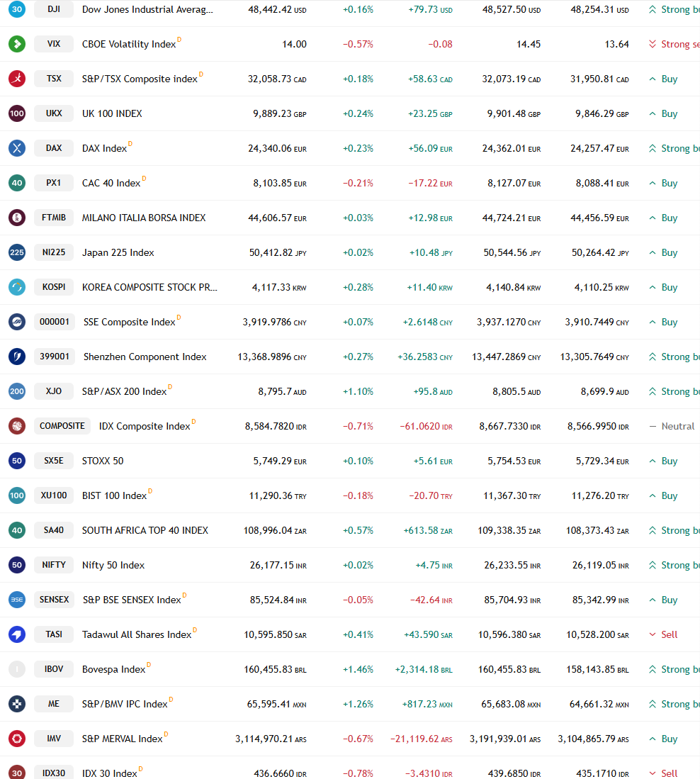Open the IDX 30 Index link
Screen dimensions: 700x779
click(x=109, y=773)
